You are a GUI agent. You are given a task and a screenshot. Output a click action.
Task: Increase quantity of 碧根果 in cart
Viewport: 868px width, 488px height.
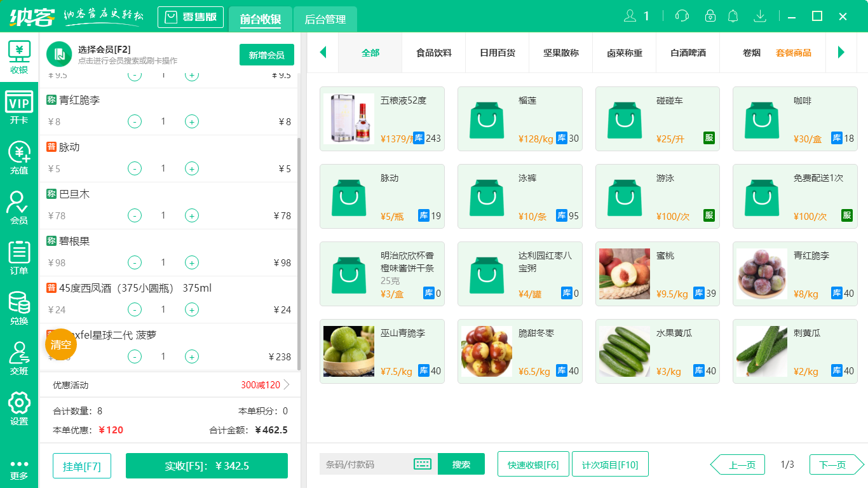tap(191, 262)
